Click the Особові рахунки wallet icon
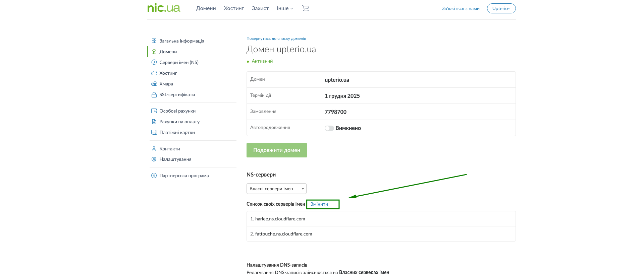Image resolution: width=644 pixels, height=274 pixels. point(154,111)
